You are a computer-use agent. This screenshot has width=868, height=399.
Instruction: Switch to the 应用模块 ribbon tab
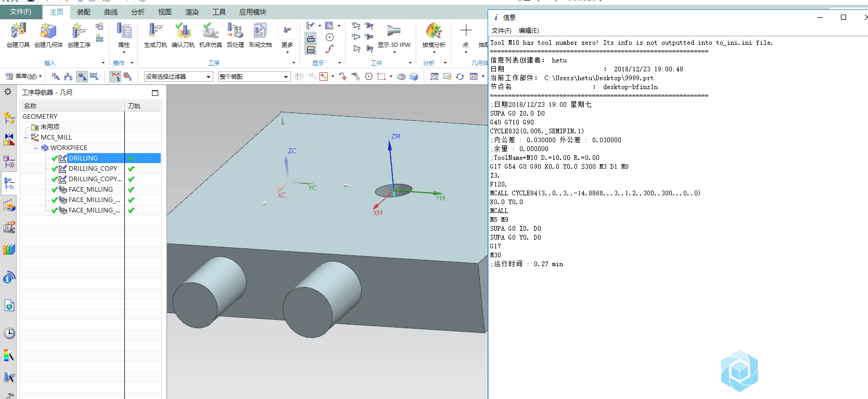coord(253,12)
